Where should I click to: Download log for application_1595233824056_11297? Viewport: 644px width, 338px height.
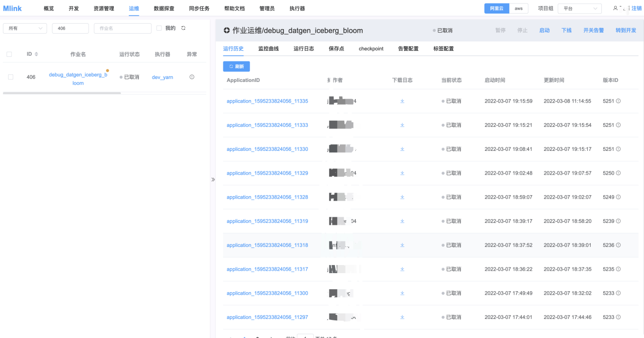click(402, 317)
